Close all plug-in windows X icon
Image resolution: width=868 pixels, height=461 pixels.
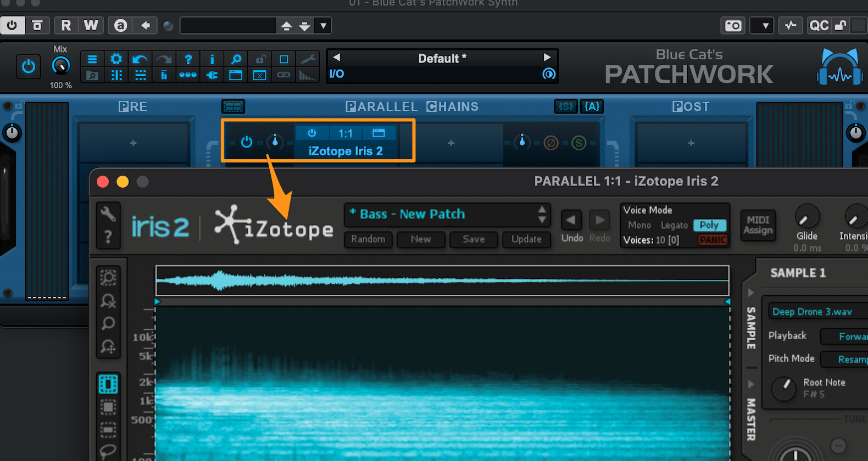(260, 75)
